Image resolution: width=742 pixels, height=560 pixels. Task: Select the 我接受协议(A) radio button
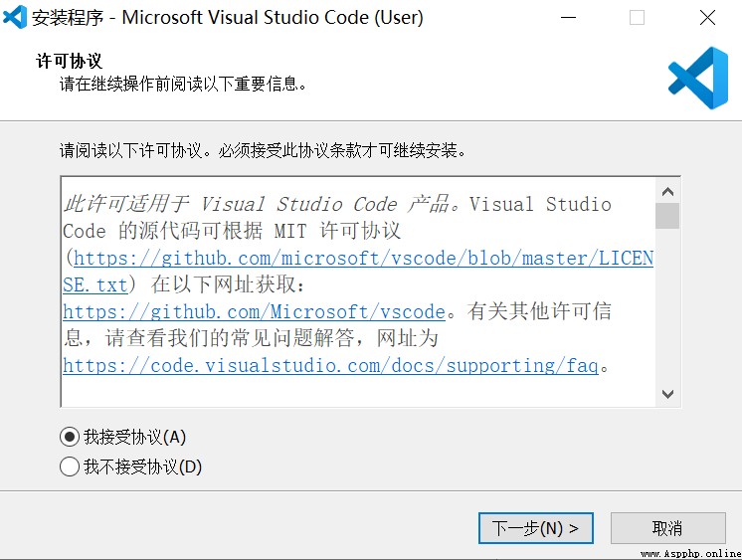(x=70, y=437)
